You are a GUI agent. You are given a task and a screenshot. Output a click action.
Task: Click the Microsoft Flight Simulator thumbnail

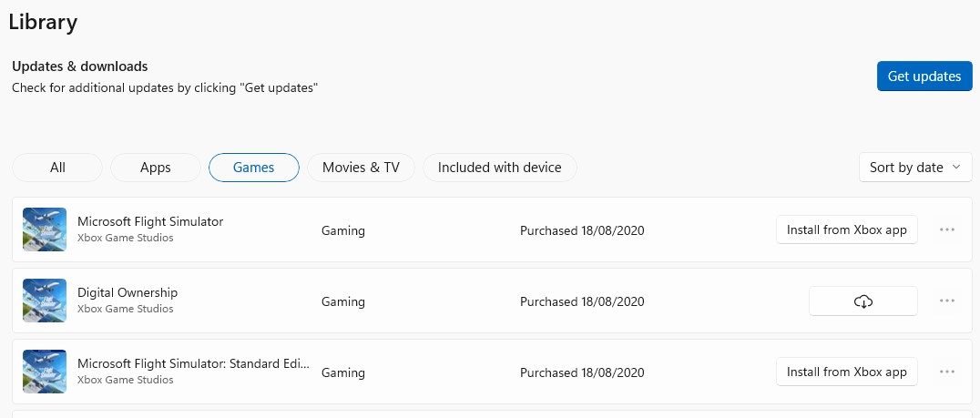pyautogui.click(x=45, y=229)
